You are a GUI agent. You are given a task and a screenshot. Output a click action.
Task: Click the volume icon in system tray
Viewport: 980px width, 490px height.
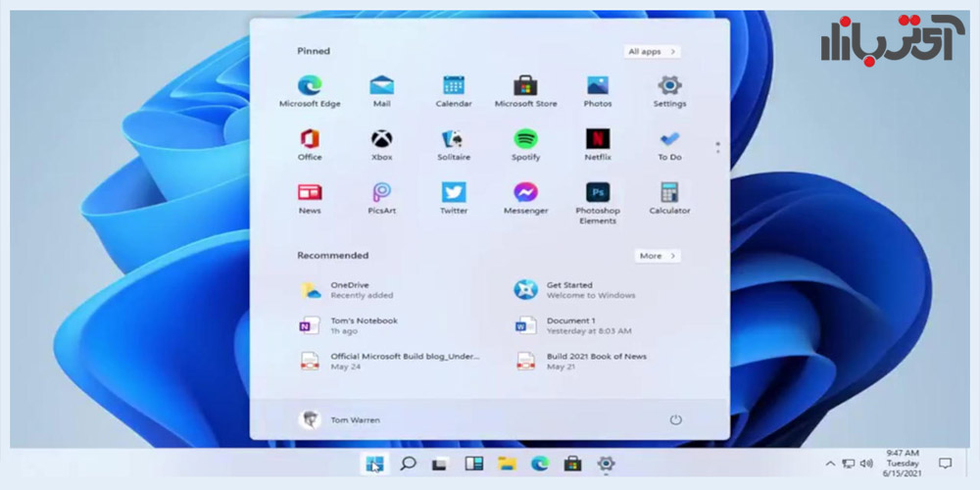click(865, 464)
